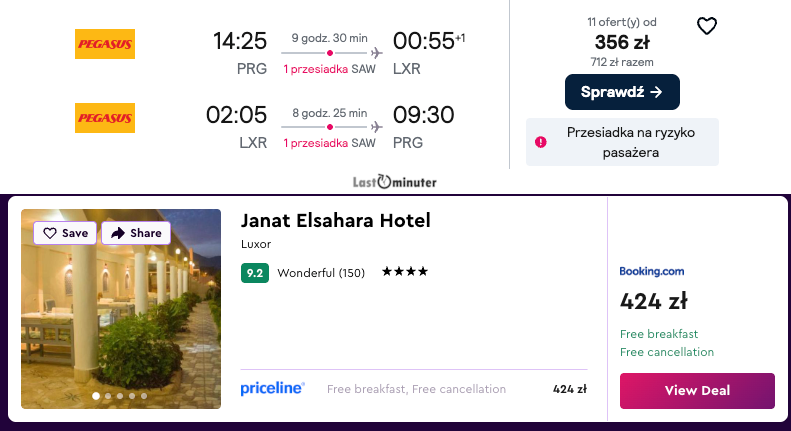Click the Przesiadka na ryzyko pasażera notice

pyautogui.click(x=630, y=142)
